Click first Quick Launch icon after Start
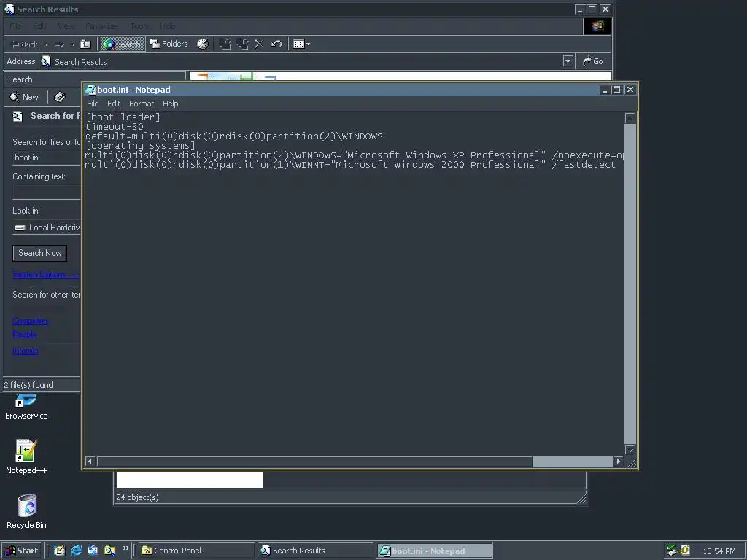The image size is (747, 560). [x=59, y=551]
